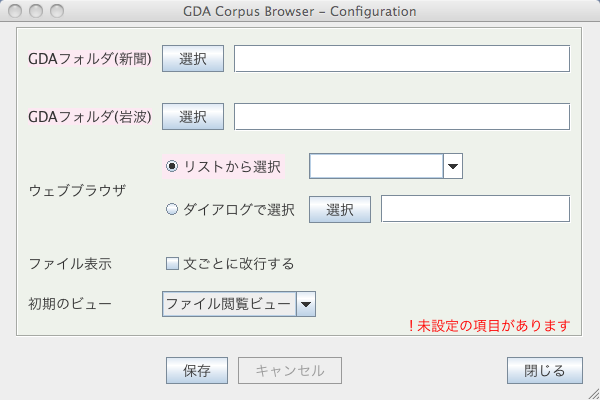Screen dimensions: 600x400
Task: Click the empty browser list combo box
Action: 376,166
